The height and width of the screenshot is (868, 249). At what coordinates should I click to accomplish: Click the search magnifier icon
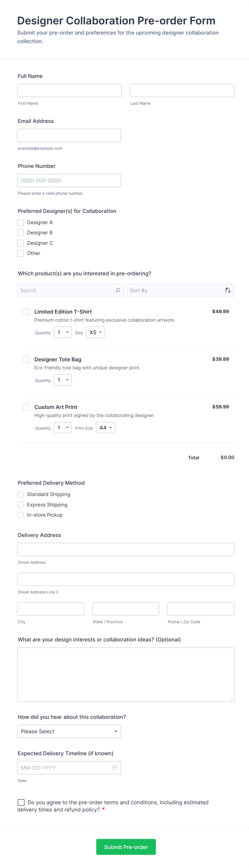pyautogui.click(x=118, y=291)
